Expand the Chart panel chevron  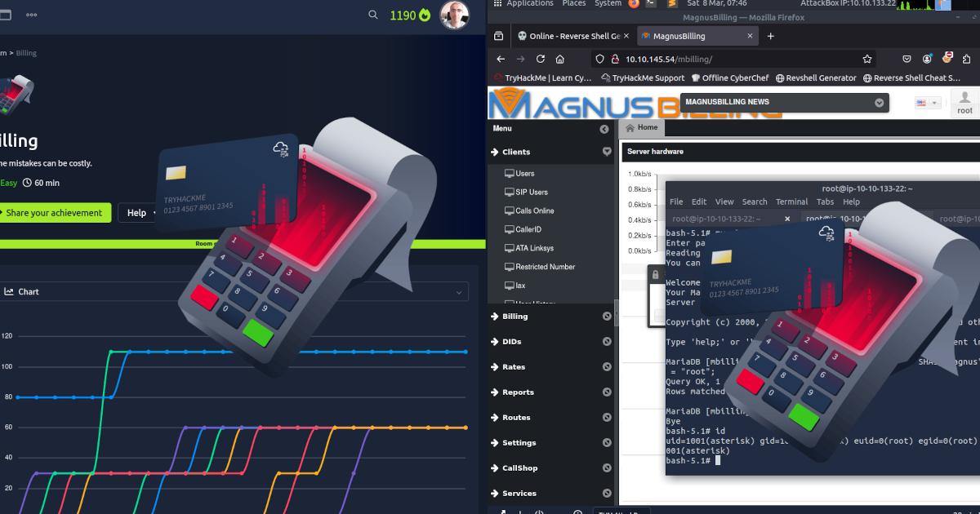click(457, 292)
